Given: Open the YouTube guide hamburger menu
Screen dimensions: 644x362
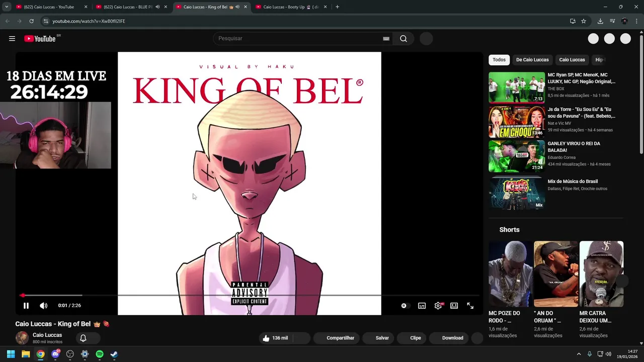Looking at the screenshot, I should (x=12, y=39).
